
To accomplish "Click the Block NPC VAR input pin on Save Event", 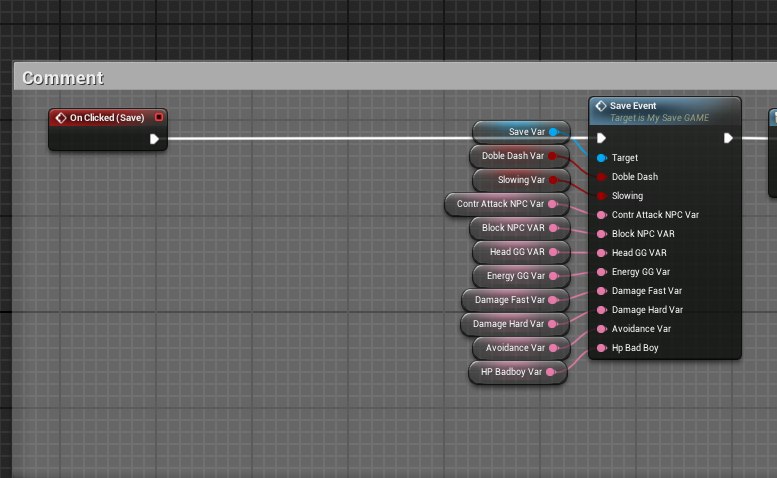I will 601,234.
